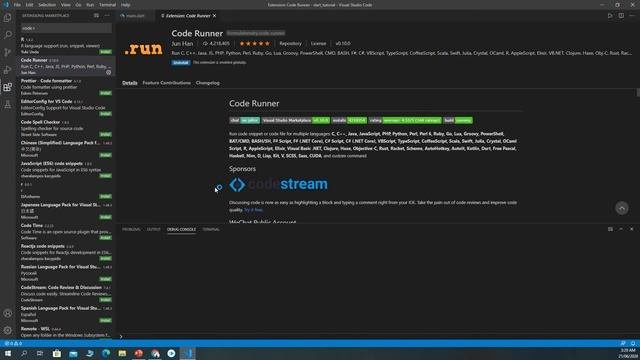640x360 pixels.
Task: Close the Extension: Code Runner tab
Action: pos(214,16)
